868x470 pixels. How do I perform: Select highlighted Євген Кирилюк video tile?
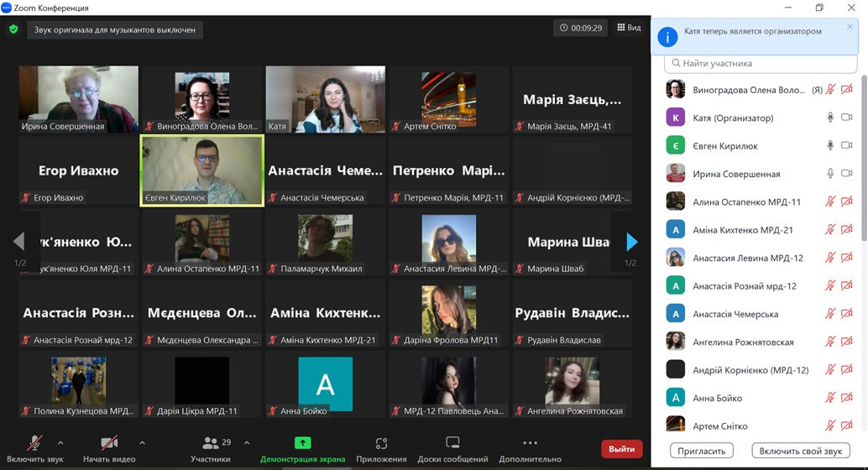coord(202,170)
